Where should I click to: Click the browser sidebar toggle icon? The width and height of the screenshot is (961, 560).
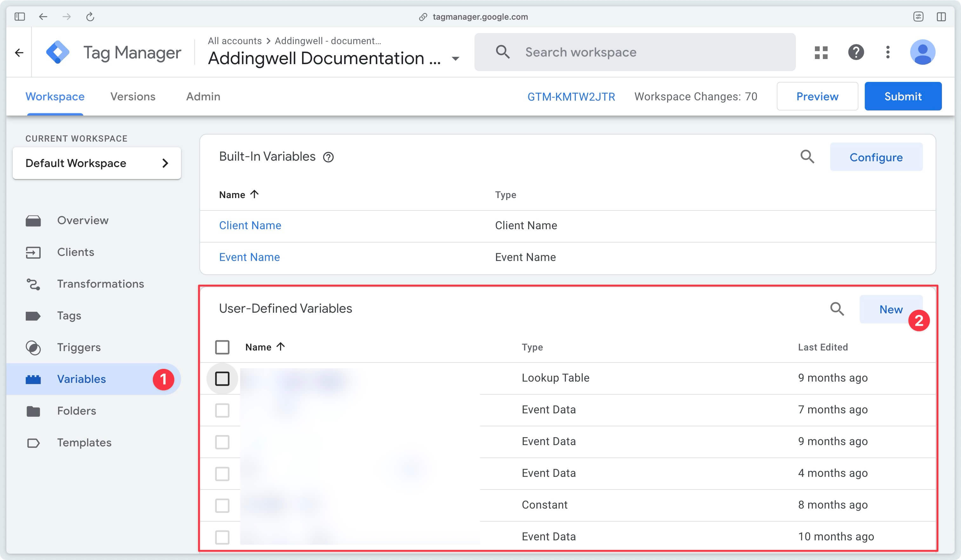[20, 17]
